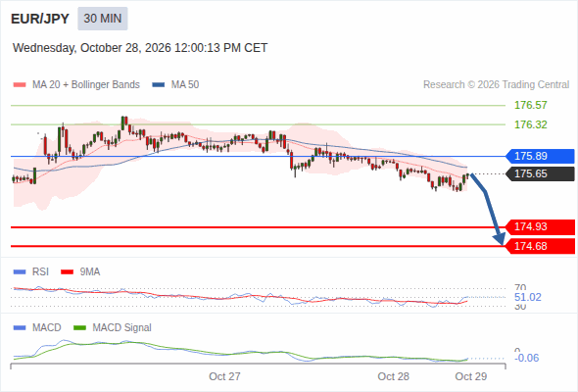Click the EUR/JPY pair title
Image resolution: width=578 pixels, height=392 pixels.
tap(40, 19)
